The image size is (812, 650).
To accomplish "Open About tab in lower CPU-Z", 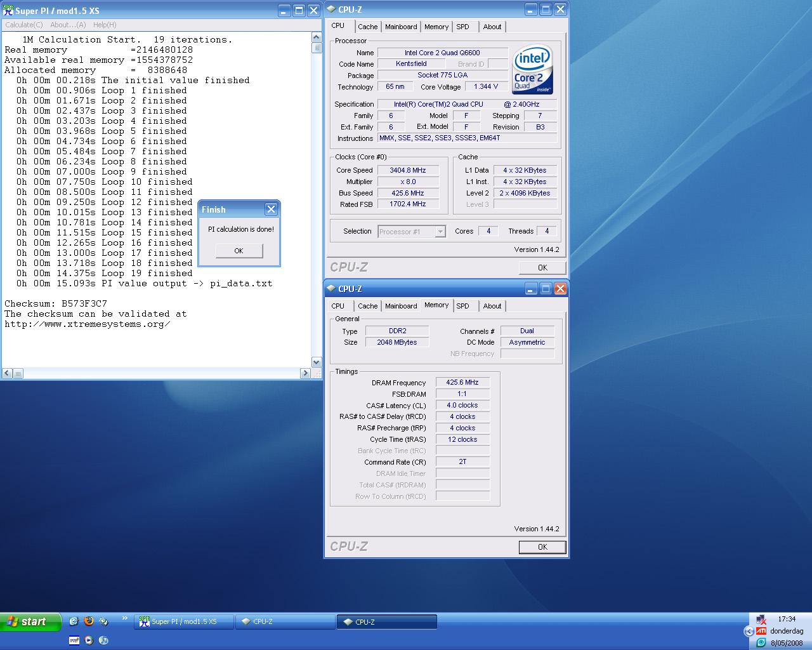I will [492, 306].
